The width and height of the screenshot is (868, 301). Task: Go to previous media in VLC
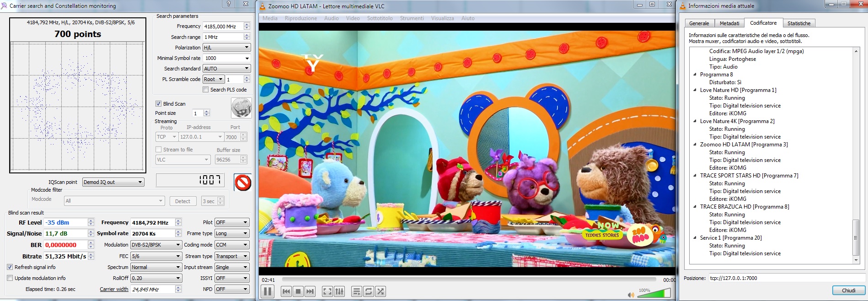pyautogui.click(x=286, y=291)
